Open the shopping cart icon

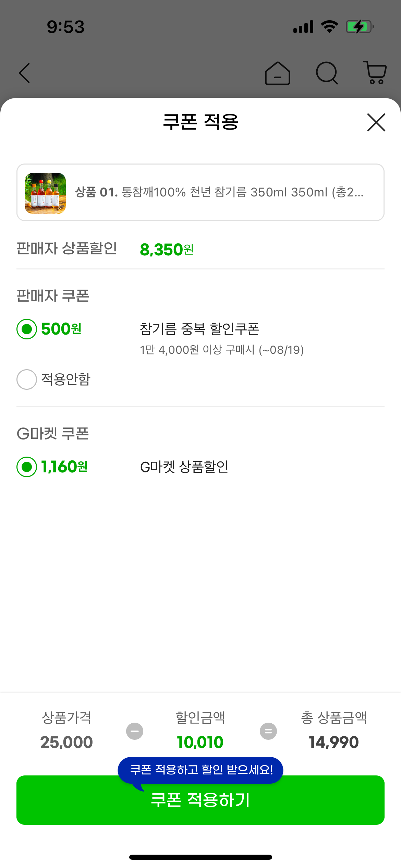pyautogui.click(x=375, y=73)
